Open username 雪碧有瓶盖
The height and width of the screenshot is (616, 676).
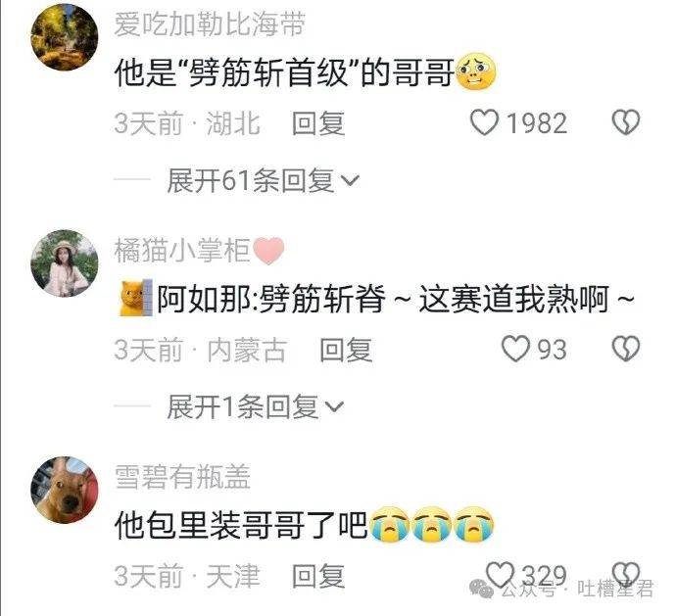(x=182, y=477)
